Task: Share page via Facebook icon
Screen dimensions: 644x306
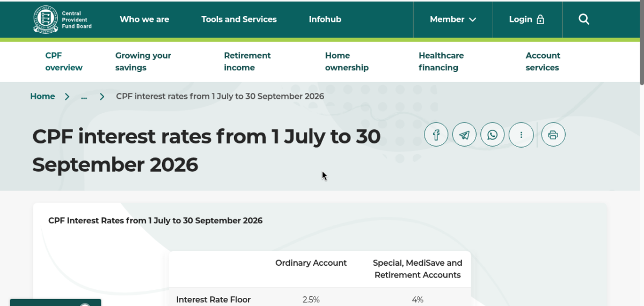Action: coord(436,135)
